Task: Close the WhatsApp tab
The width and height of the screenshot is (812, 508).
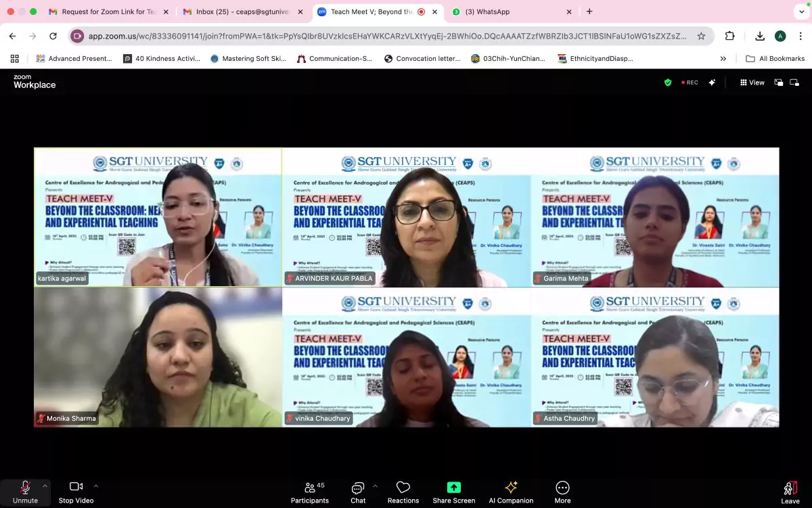Action: coord(569,11)
